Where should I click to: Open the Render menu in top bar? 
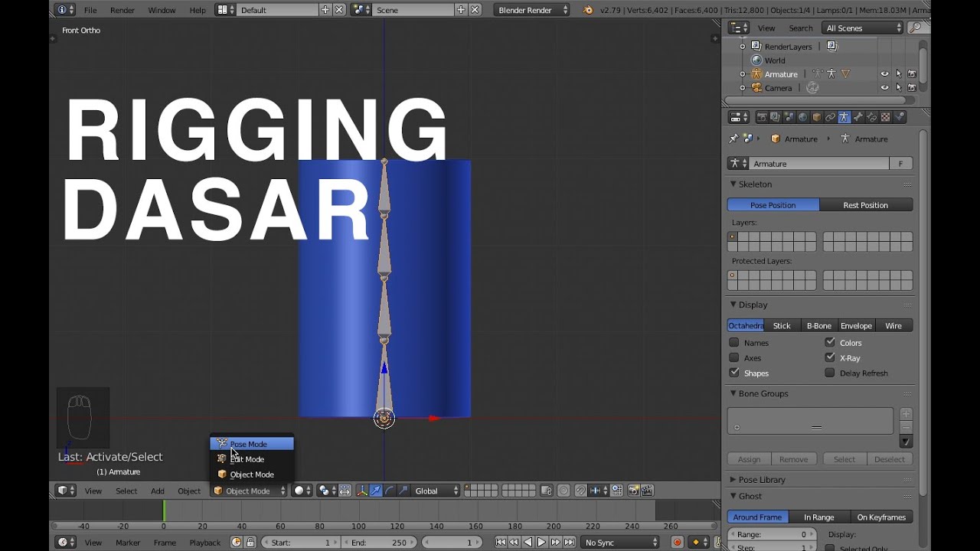(x=122, y=10)
